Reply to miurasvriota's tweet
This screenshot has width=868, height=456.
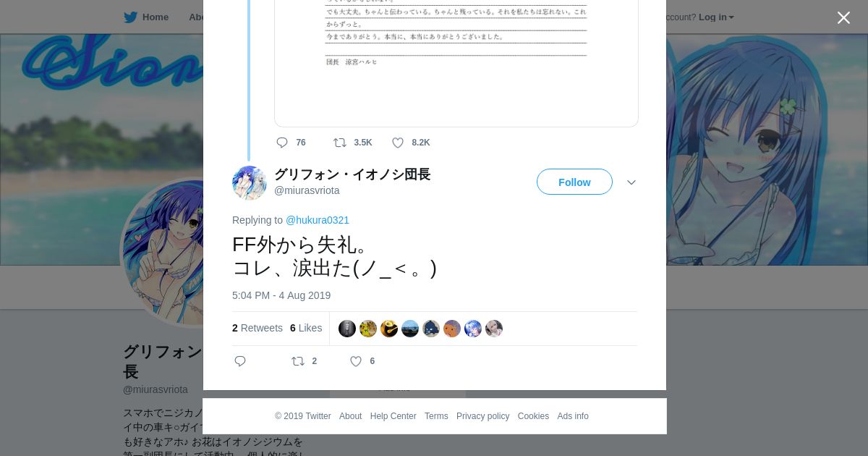[x=240, y=361]
